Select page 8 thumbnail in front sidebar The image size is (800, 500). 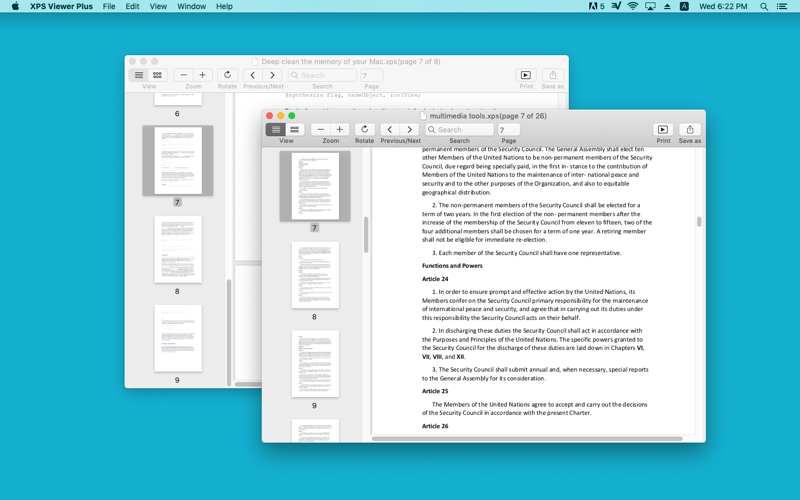pos(315,275)
